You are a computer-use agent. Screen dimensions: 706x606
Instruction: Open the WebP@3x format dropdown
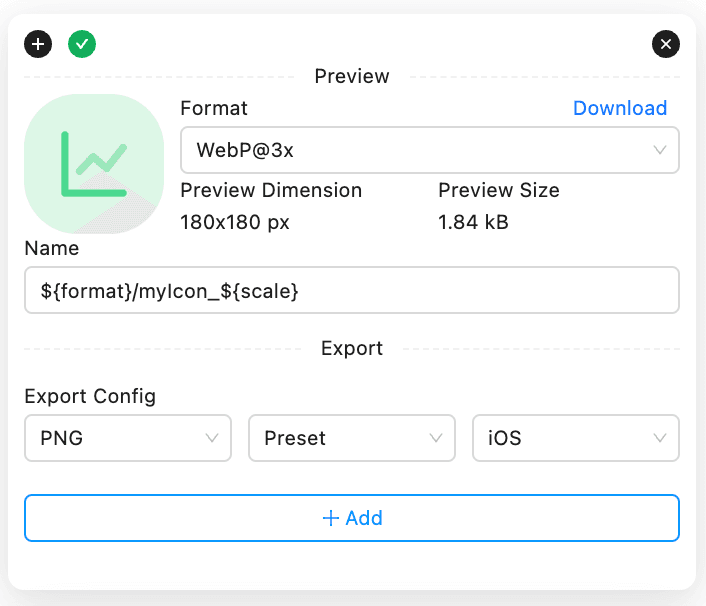(x=430, y=150)
